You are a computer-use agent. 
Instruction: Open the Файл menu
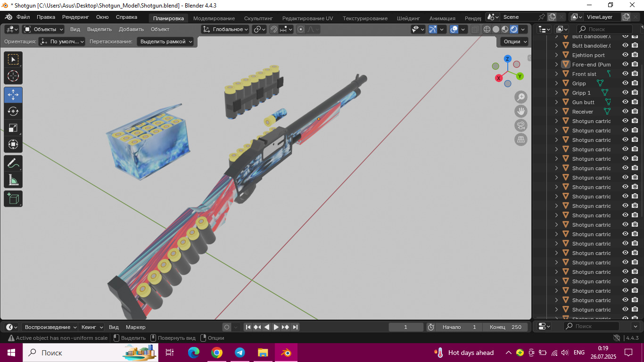[x=23, y=17]
